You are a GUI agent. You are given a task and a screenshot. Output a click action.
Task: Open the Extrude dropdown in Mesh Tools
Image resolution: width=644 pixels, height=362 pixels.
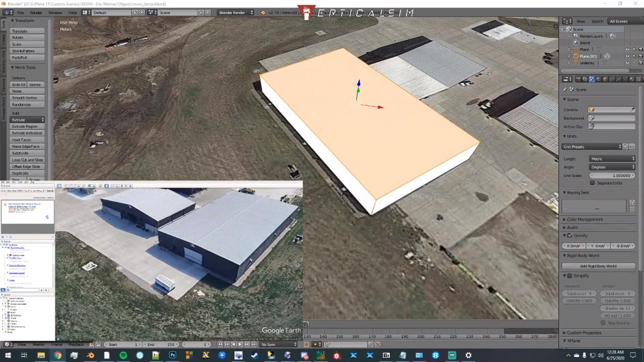[27, 120]
